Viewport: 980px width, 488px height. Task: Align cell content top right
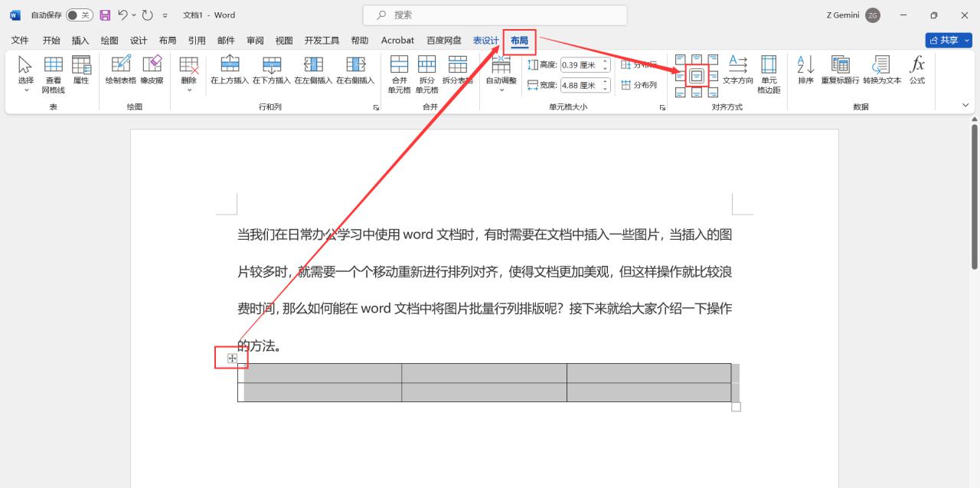pos(713,59)
